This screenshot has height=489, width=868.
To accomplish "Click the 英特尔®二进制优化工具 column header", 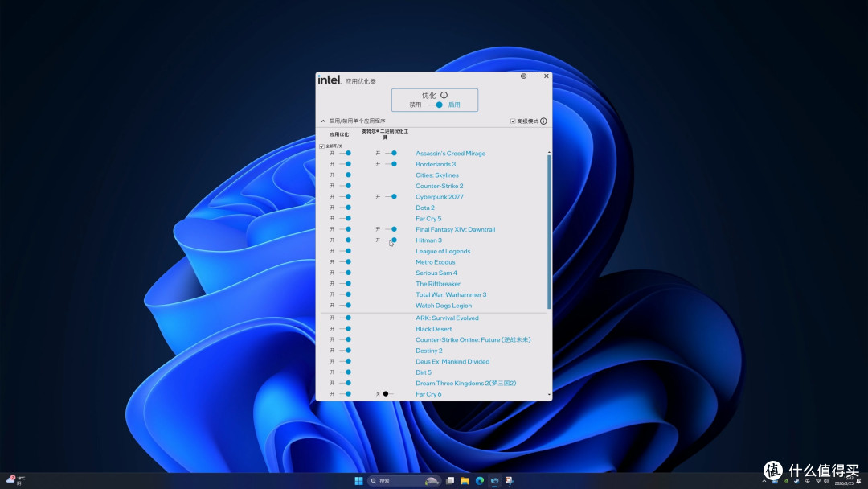I will [x=385, y=134].
